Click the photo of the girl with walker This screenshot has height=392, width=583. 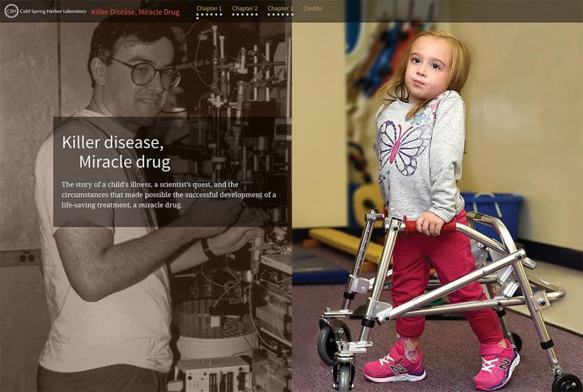(437, 206)
